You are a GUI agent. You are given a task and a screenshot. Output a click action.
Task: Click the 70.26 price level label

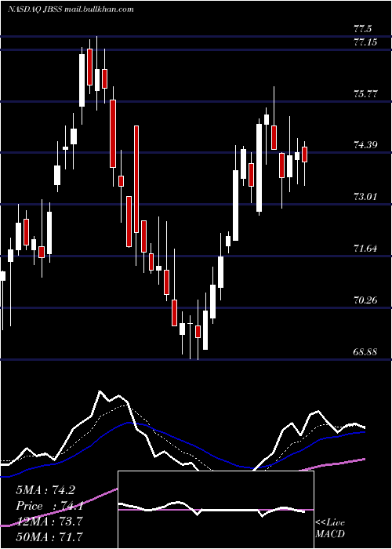[x=365, y=300]
